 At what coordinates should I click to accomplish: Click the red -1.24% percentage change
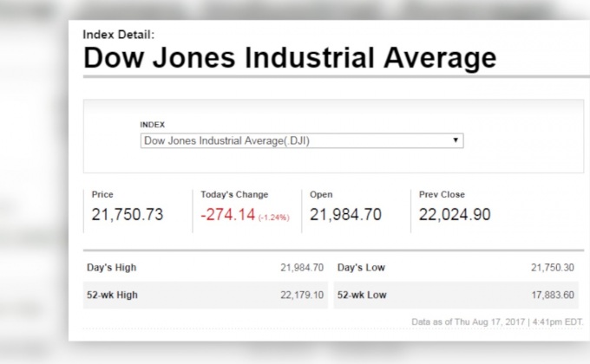point(273,217)
